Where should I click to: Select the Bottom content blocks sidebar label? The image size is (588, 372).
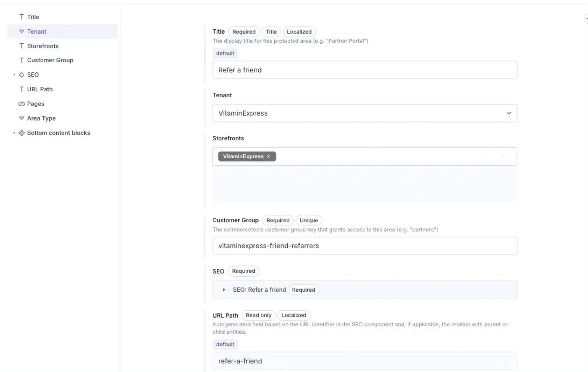59,133
